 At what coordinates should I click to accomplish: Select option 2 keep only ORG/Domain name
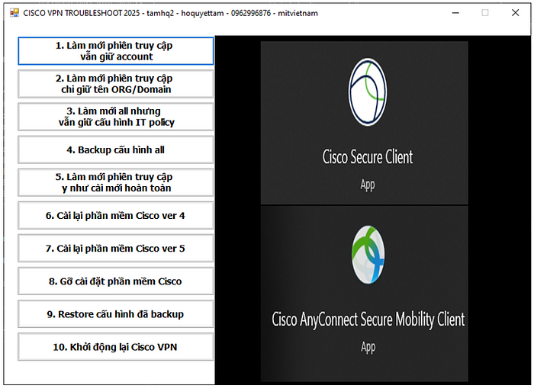point(116,84)
